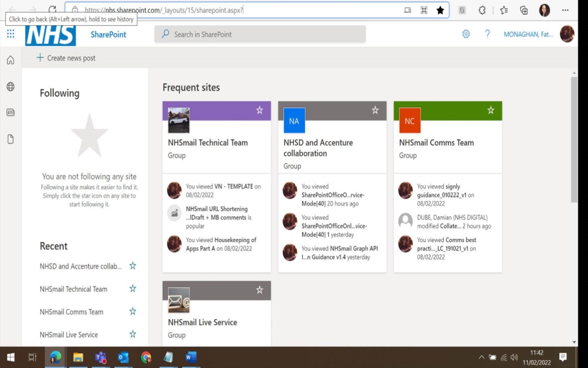The image size is (588, 368).
Task: Click the NHSmail Technical Team car thumbnail
Action: pos(179,120)
